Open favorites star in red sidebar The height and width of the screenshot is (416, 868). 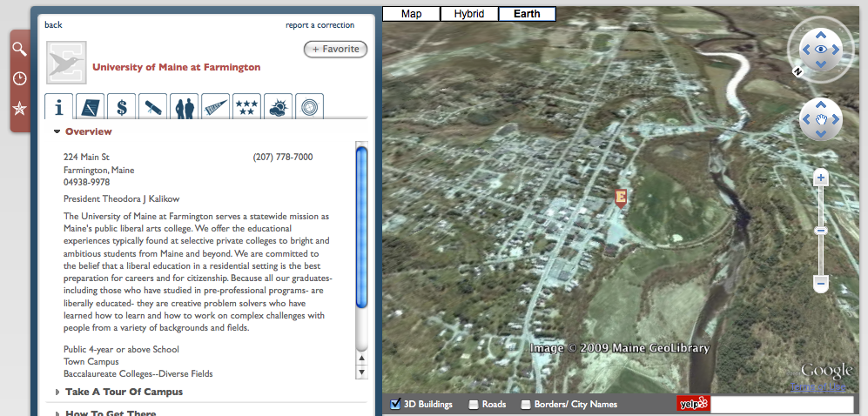point(19,108)
